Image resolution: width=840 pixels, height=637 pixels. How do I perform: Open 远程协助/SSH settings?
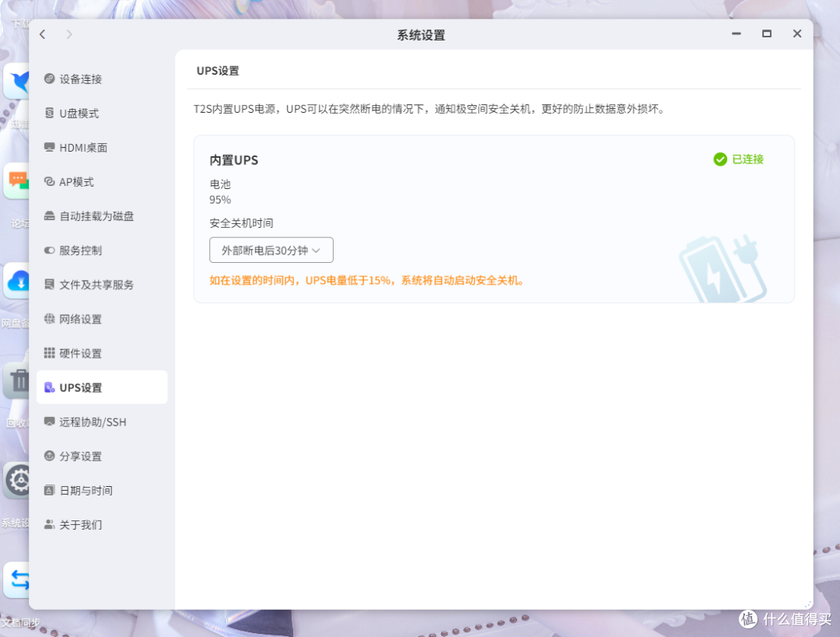(x=102, y=422)
